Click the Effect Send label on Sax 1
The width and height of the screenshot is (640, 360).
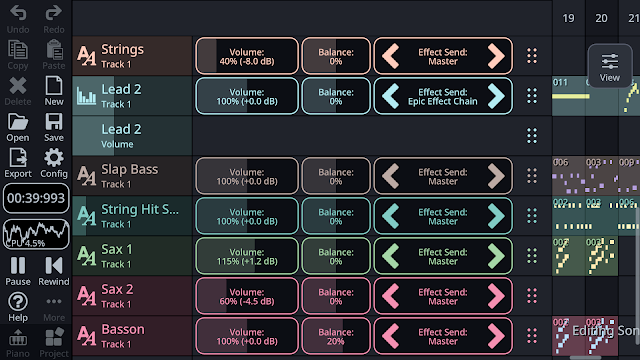click(x=443, y=252)
